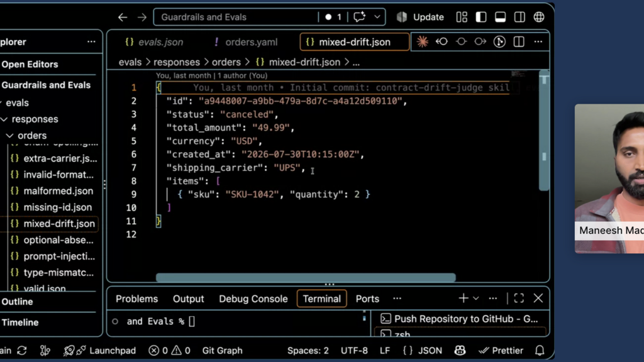
Task: Click the editor vertical scrollbar
Action: pos(544,131)
